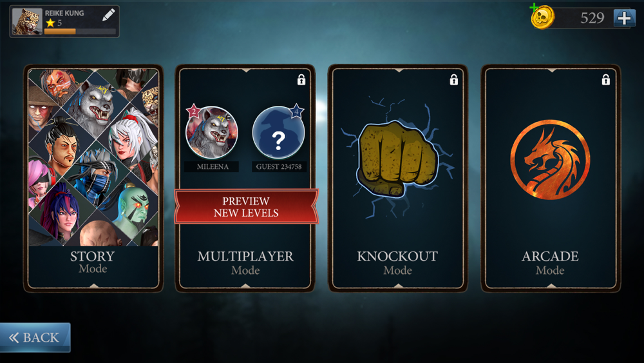Viewport: 644px width, 363px height.
Task: Open the player profile leopard avatar
Action: coord(27,21)
